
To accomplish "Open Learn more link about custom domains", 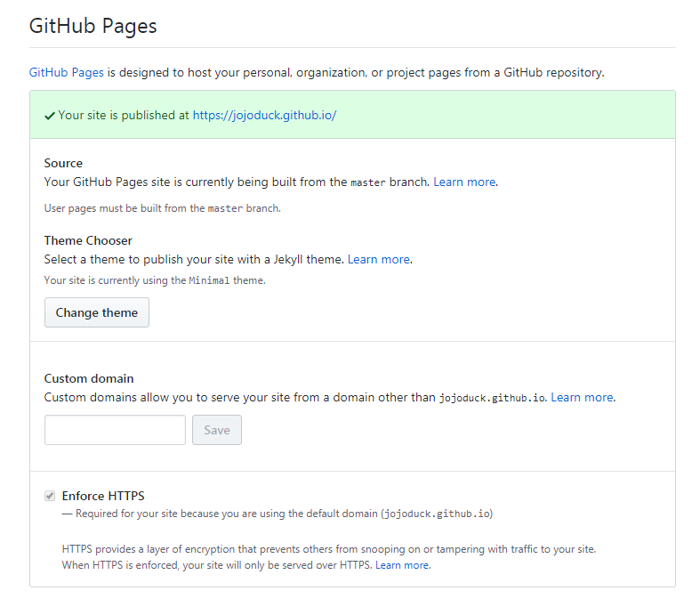I will point(582,397).
